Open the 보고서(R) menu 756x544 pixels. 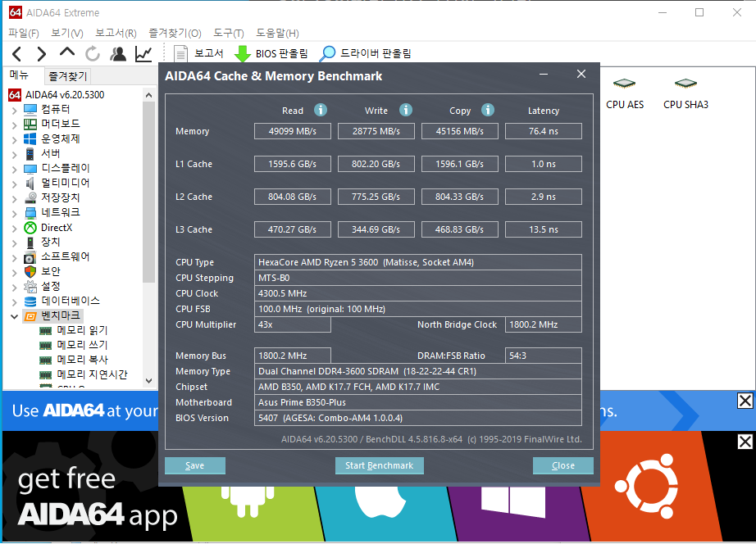[x=116, y=34]
